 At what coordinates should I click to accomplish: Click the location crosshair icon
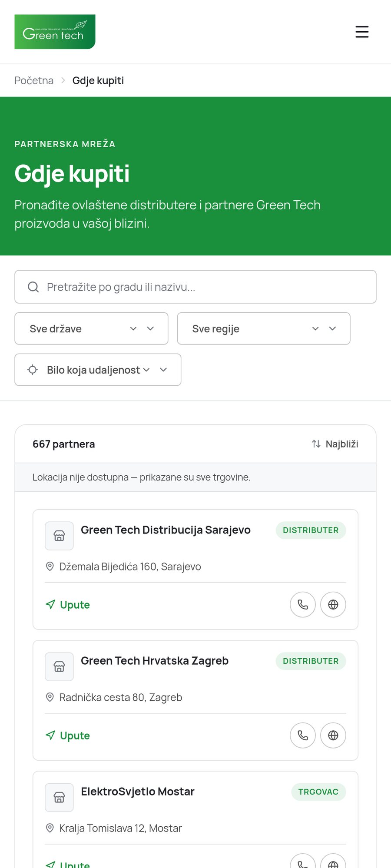tap(33, 370)
